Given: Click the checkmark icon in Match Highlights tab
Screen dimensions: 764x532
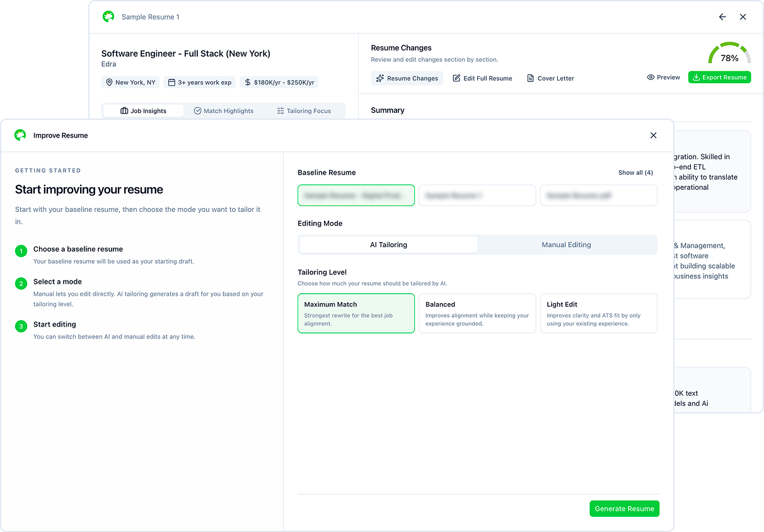Looking at the screenshot, I should 197,111.
